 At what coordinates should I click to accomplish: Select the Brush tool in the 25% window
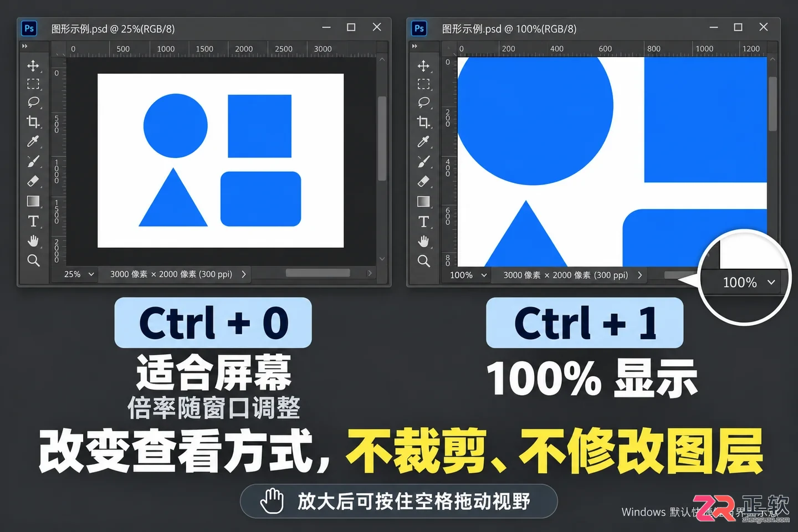[33, 161]
